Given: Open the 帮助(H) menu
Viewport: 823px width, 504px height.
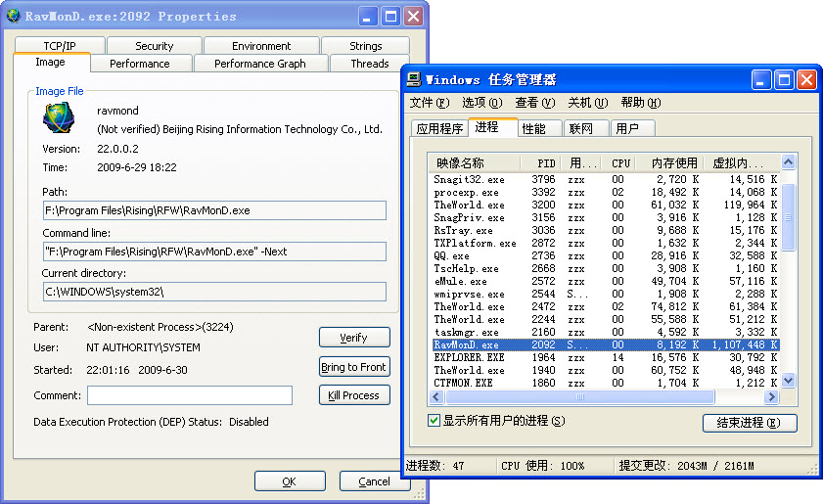Looking at the screenshot, I should point(640,103).
